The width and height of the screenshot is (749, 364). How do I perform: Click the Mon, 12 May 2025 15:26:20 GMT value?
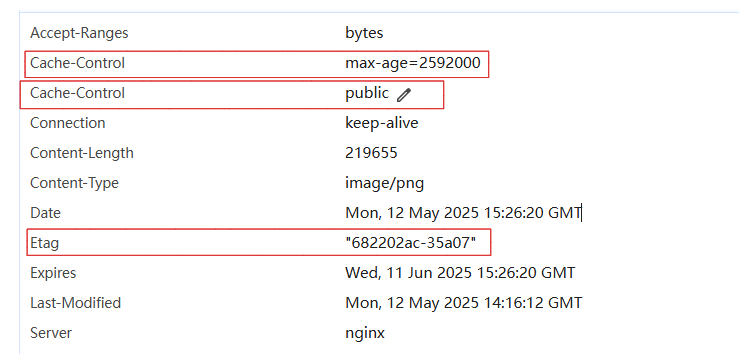(x=463, y=213)
